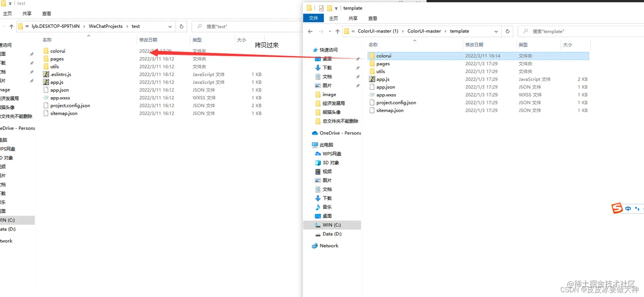Open 音乐 in template sidebar
The height and width of the screenshot is (297, 644).
pyautogui.click(x=323, y=207)
